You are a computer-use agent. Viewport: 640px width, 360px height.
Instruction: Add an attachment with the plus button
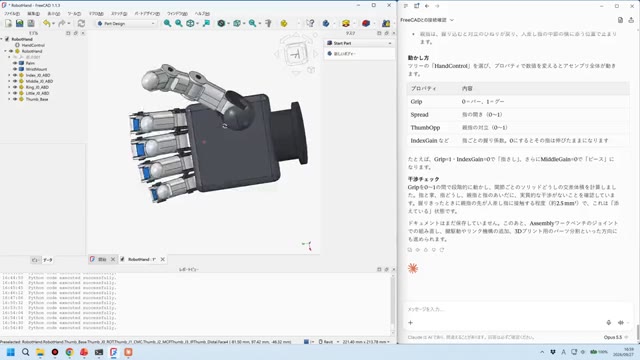pos(411,322)
